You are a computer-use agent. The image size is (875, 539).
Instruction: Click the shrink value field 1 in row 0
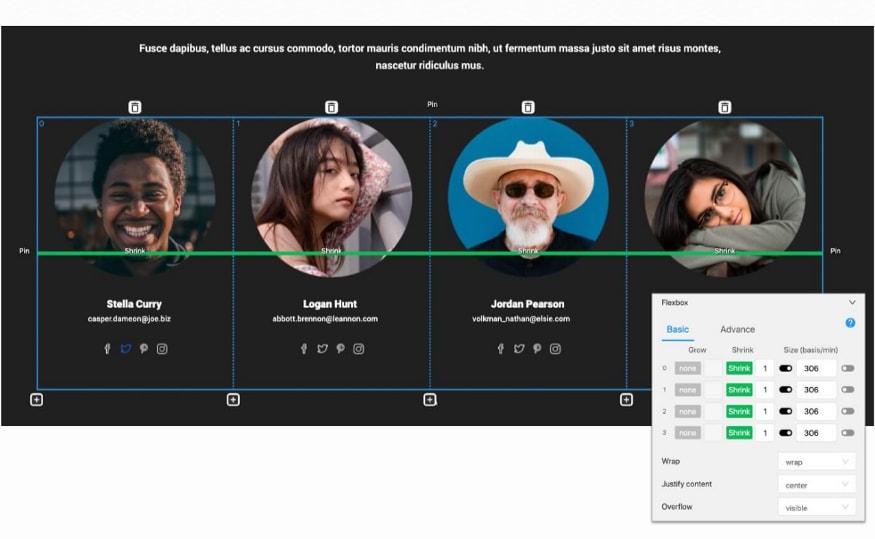765,368
